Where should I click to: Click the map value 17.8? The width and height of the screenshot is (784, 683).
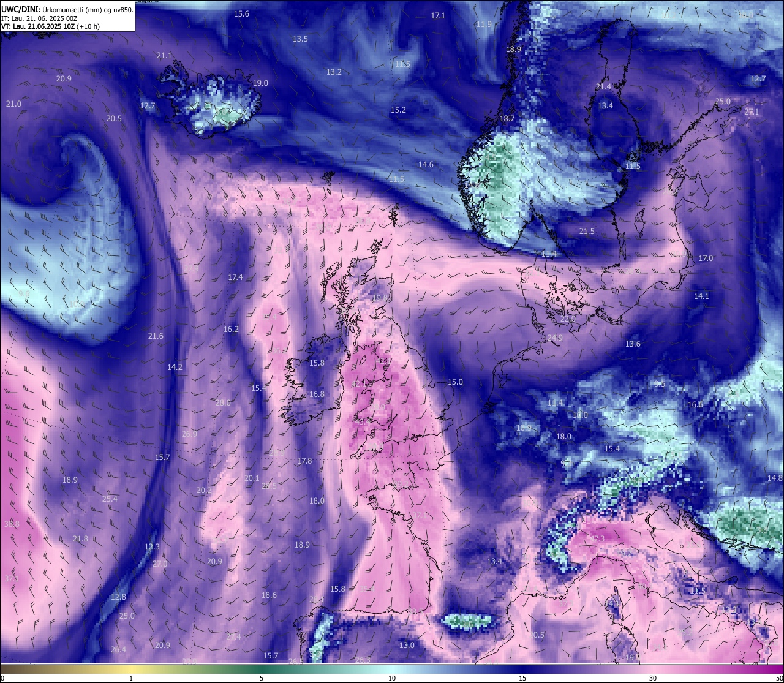(x=304, y=461)
